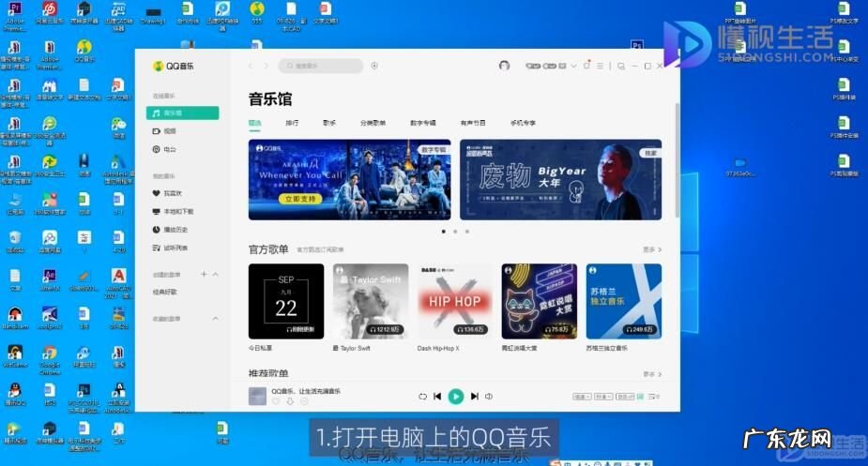Viewport: 868px width, 466px height.
Task: Open the main menu hamburger icon
Action: [600, 66]
